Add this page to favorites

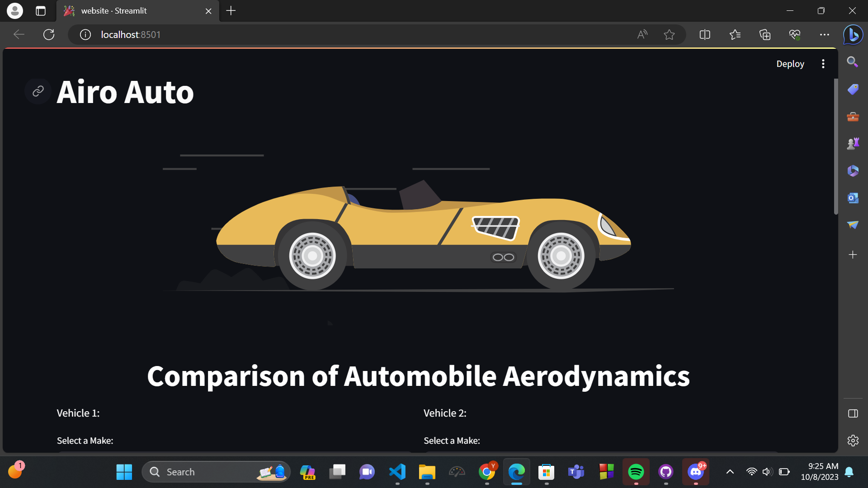tap(669, 34)
